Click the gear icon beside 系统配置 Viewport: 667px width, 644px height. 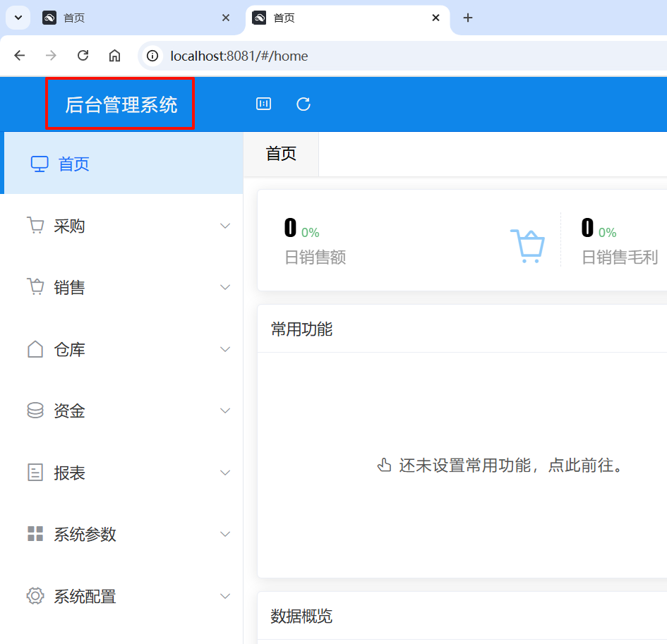tap(35, 596)
